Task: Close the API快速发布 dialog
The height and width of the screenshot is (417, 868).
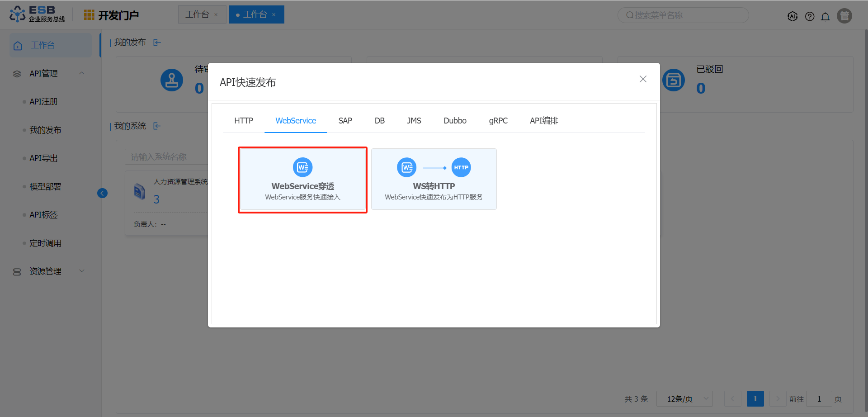Action: (643, 79)
